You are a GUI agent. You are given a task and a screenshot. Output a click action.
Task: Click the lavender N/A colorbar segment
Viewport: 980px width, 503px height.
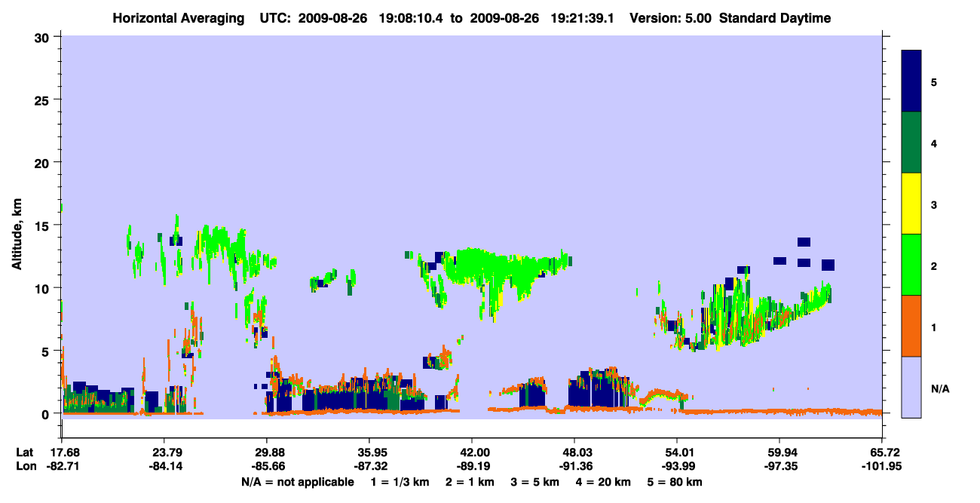click(911, 387)
